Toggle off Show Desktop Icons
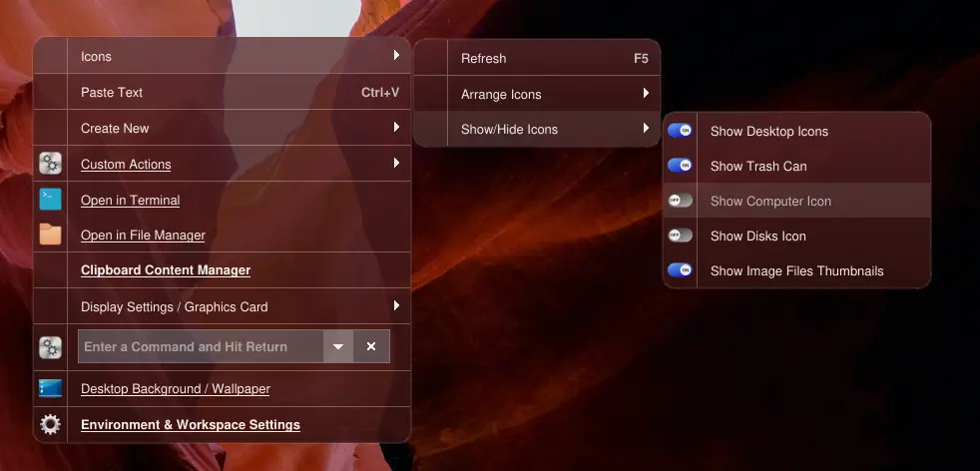This screenshot has height=471, width=980. [680, 131]
